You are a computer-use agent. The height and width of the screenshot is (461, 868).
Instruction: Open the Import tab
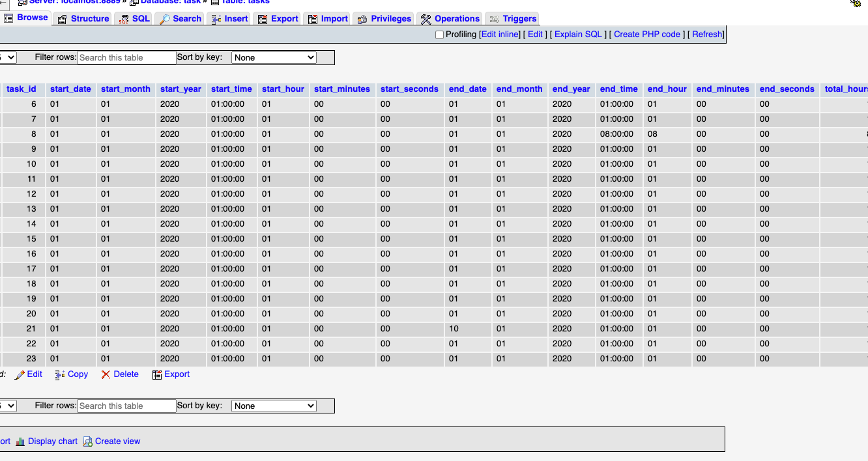click(334, 19)
